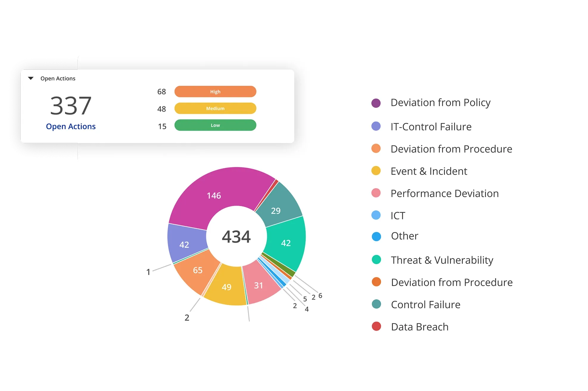Screen dimensions: 588x391
Task: Select the orange 65 donut segment
Action: 198,270
